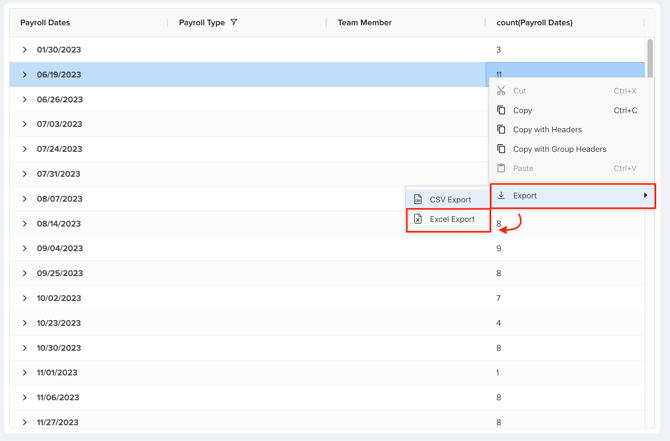Click the count(Payroll Dates) column header
670x441 pixels.
point(534,22)
